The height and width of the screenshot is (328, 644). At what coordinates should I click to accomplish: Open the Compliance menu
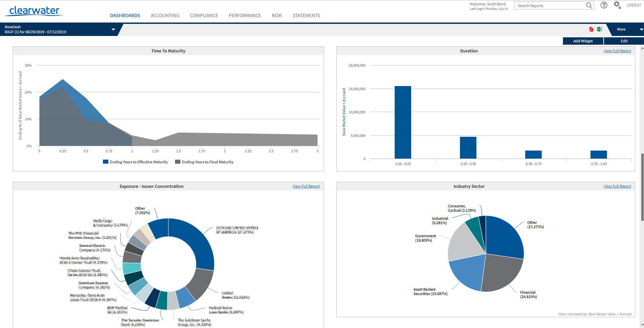point(204,15)
